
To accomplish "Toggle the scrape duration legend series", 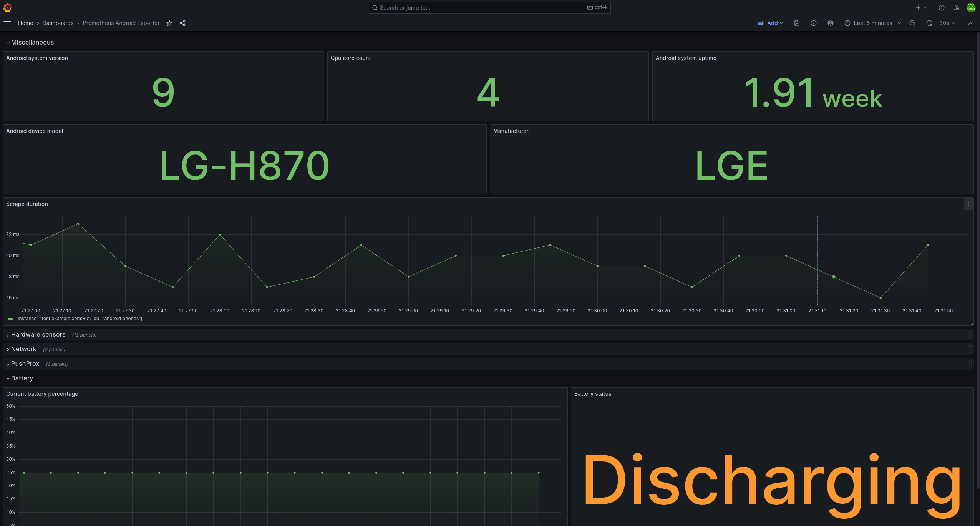I will tap(79, 319).
